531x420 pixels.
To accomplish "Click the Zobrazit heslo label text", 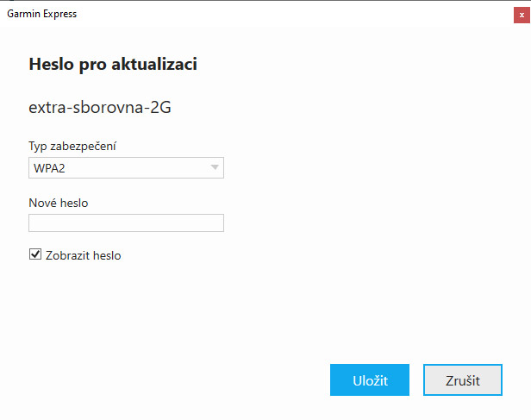I will tap(84, 255).
